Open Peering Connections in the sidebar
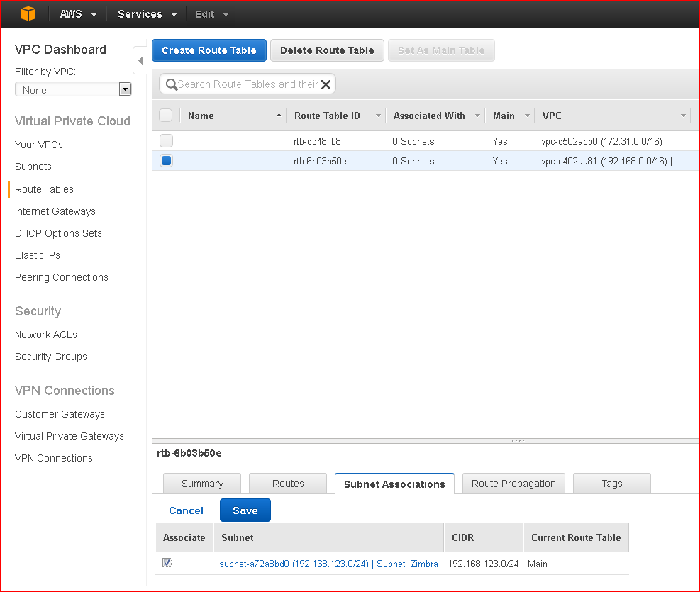Image resolution: width=700 pixels, height=592 pixels. click(x=61, y=277)
